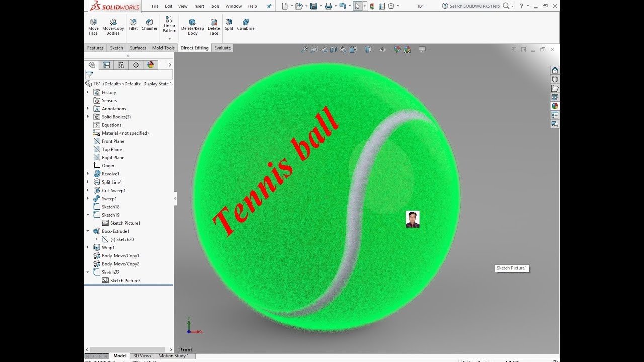Screen dimensions: 644x362
Task: Click the small portrait picture on ball
Action: click(413, 219)
